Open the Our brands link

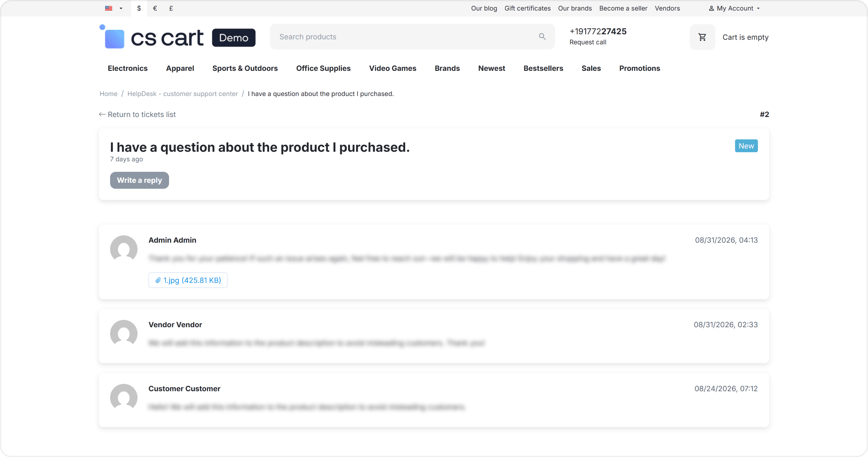coord(575,8)
